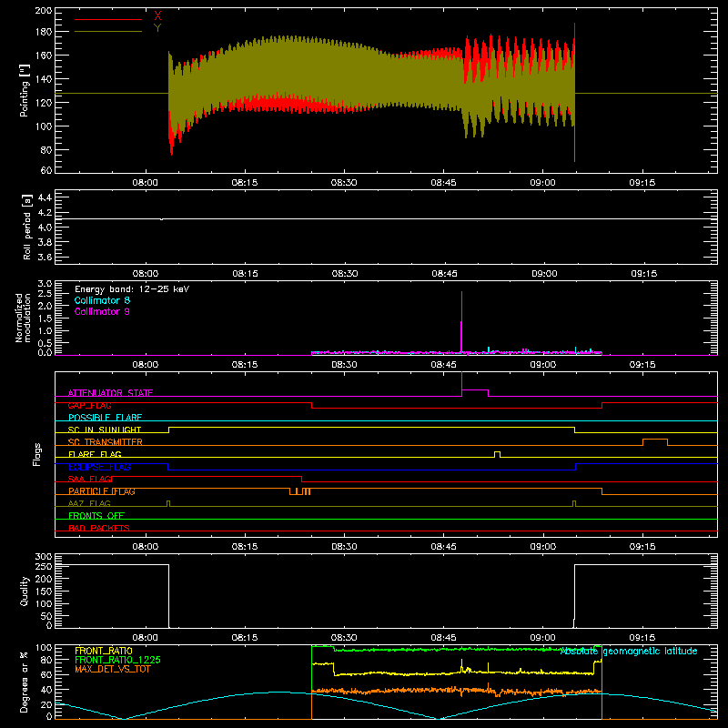Click the ECLIPSE_FLAG label
This screenshot has height=728, width=728.
99,467
